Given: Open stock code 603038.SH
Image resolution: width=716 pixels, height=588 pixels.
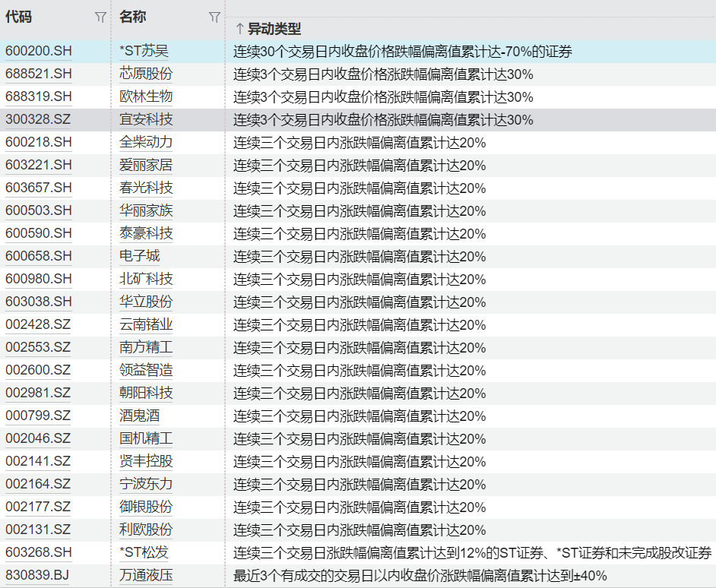Looking at the screenshot, I should coord(39,302).
